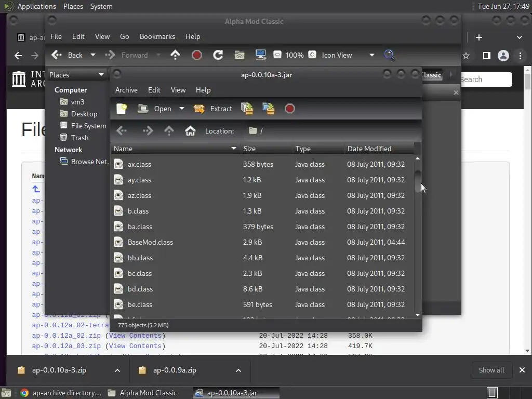Click browser back arrow
Image resolution: width=532 pixels, height=399 pixels.
click(18, 55)
